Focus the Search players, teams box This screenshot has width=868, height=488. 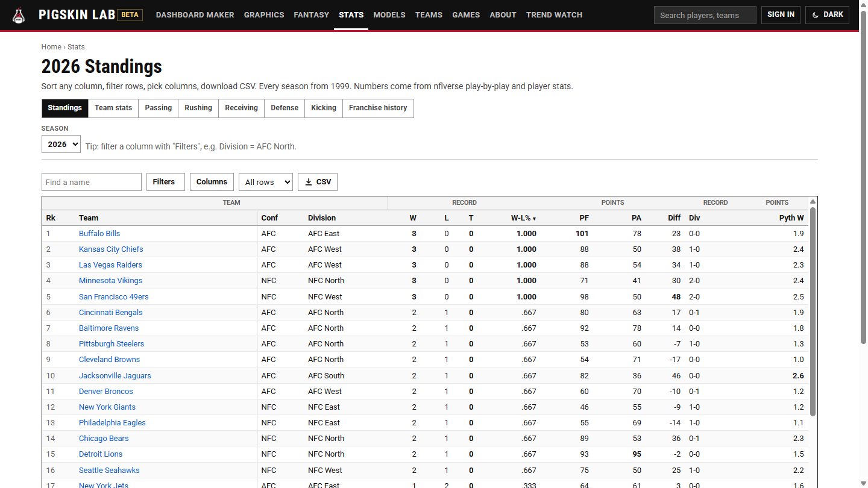[x=705, y=15]
